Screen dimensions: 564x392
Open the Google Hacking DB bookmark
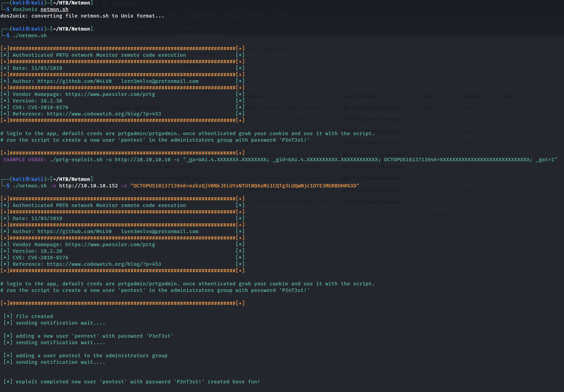pos(245,16)
